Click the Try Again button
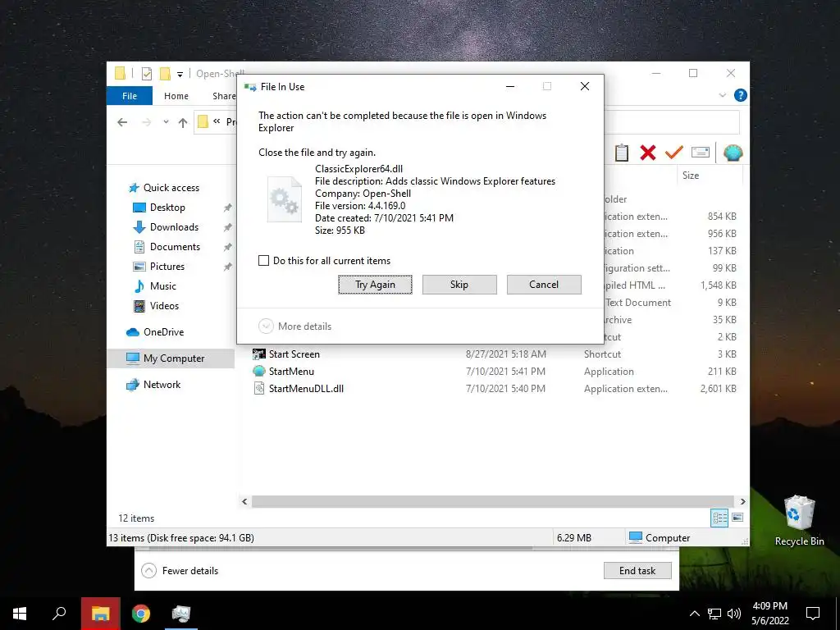The height and width of the screenshot is (630, 840). [x=375, y=285]
